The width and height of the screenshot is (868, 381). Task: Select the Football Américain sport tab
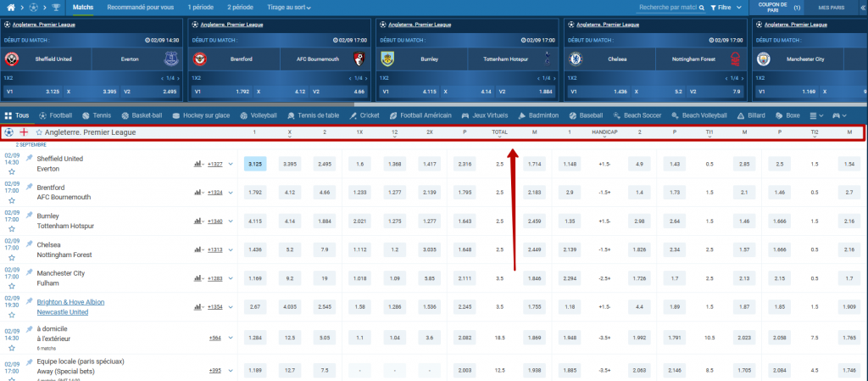pos(420,115)
